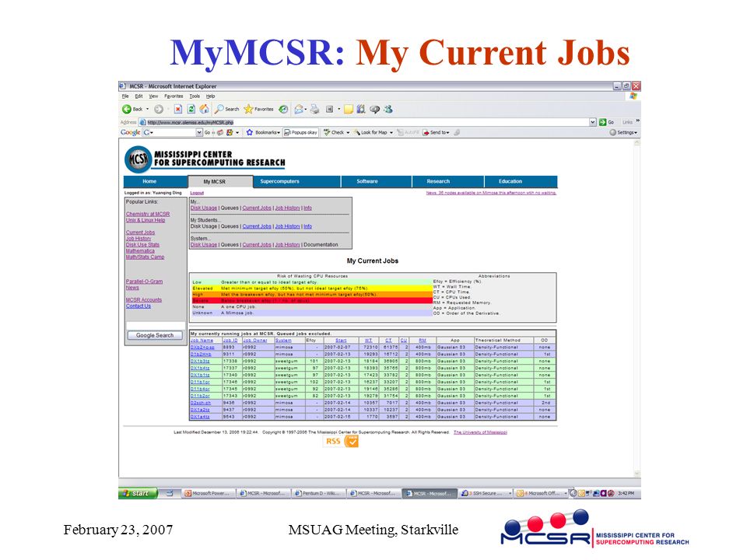Screen dimensions: 747x560
Task: Click the Logout link
Action: pyautogui.click(x=197, y=193)
